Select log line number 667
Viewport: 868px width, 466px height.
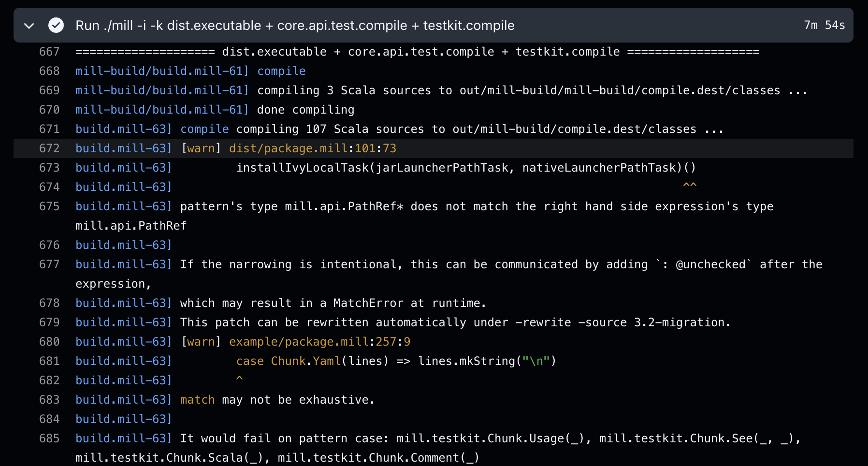49,52
